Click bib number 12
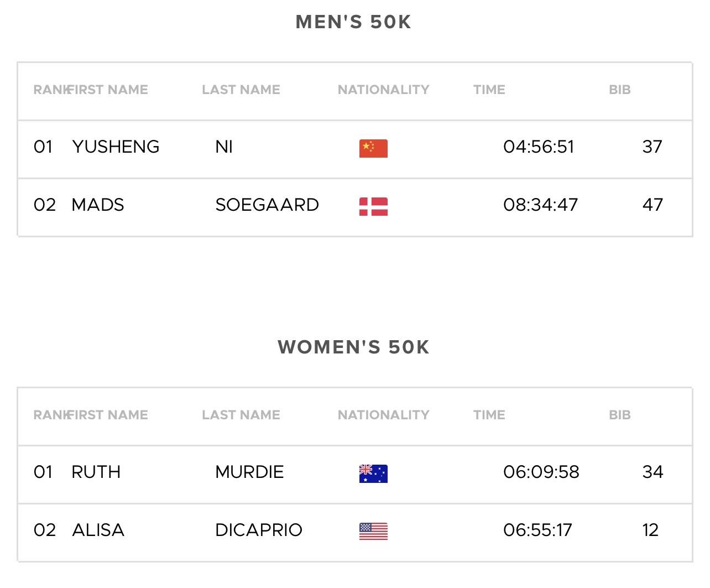The image size is (710, 588). point(650,530)
